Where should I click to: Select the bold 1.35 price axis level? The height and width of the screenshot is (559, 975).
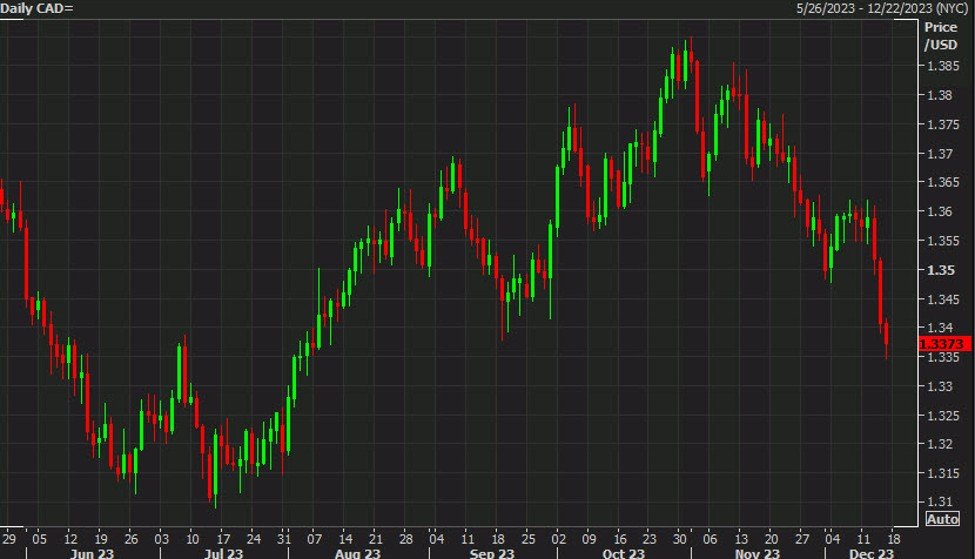940,270
